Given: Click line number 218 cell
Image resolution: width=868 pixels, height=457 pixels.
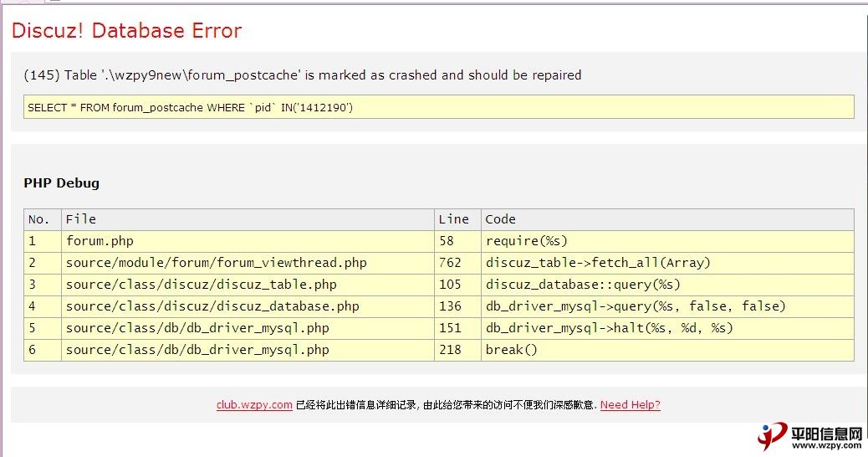Looking at the screenshot, I should pos(457,350).
